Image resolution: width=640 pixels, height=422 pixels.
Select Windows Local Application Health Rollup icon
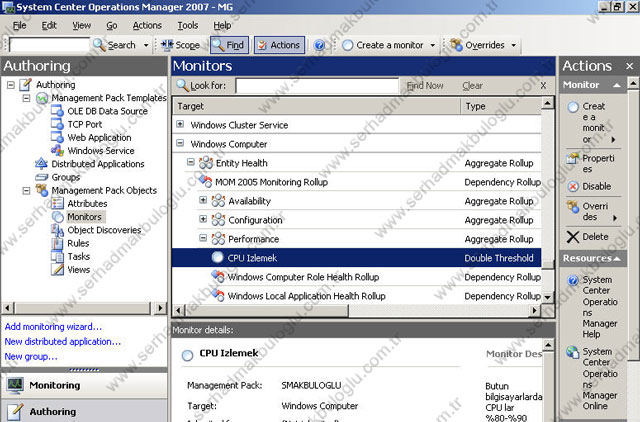point(218,295)
